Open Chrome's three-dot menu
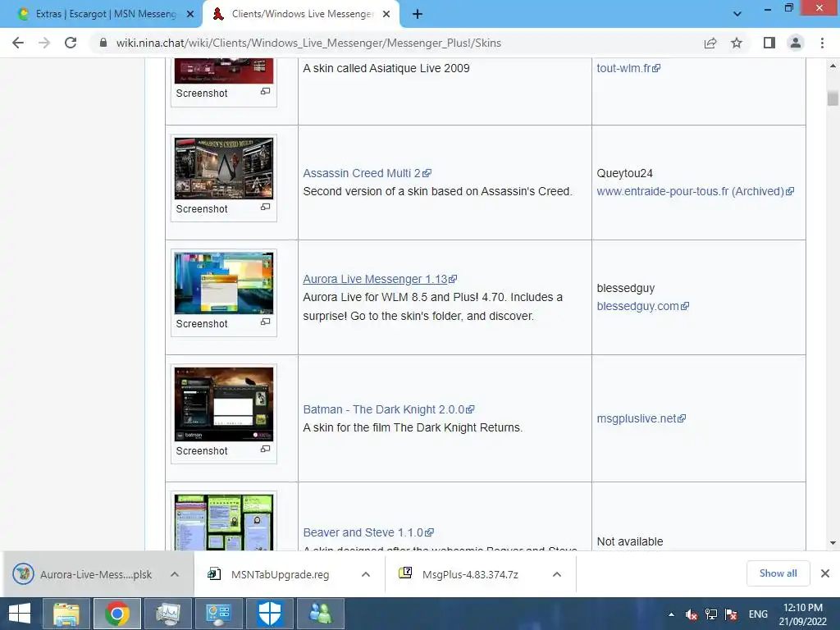The height and width of the screenshot is (630, 840). click(822, 43)
